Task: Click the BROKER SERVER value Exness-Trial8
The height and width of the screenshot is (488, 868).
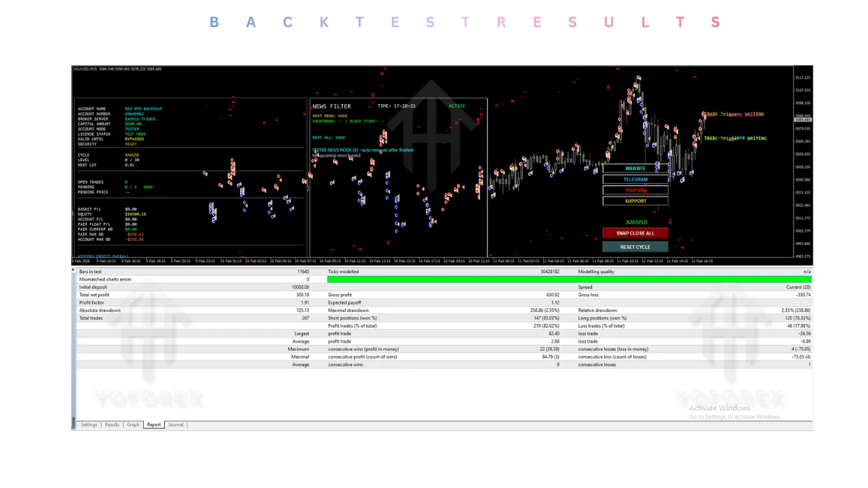Action: (140, 119)
